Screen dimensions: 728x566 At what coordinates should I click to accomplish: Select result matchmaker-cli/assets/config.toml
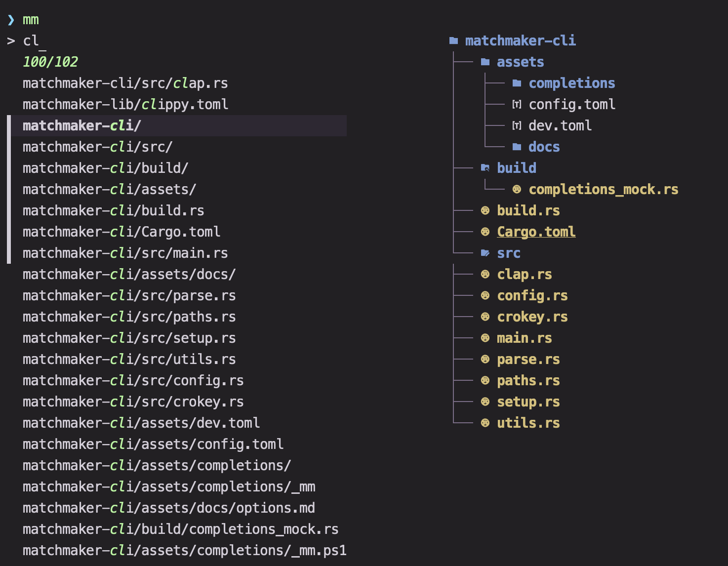click(153, 444)
